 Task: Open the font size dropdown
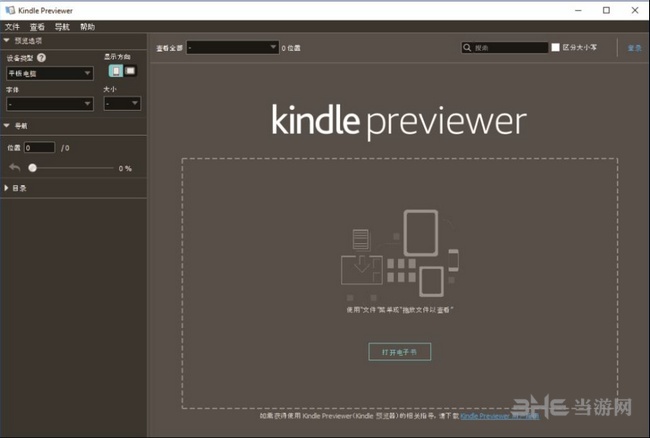[122, 104]
